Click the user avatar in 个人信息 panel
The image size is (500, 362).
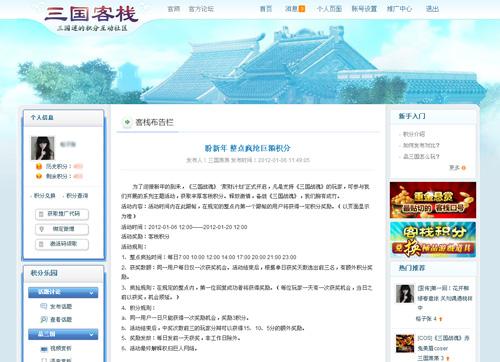click(x=43, y=148)
